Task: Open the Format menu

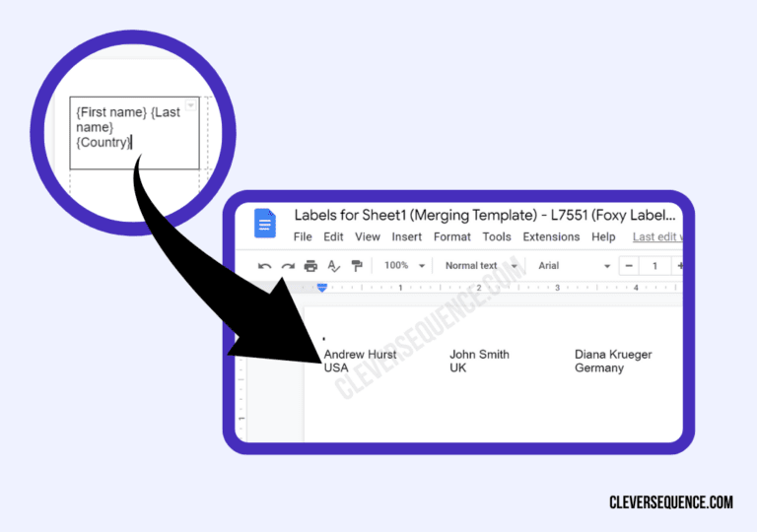Action: click(451, 237)
